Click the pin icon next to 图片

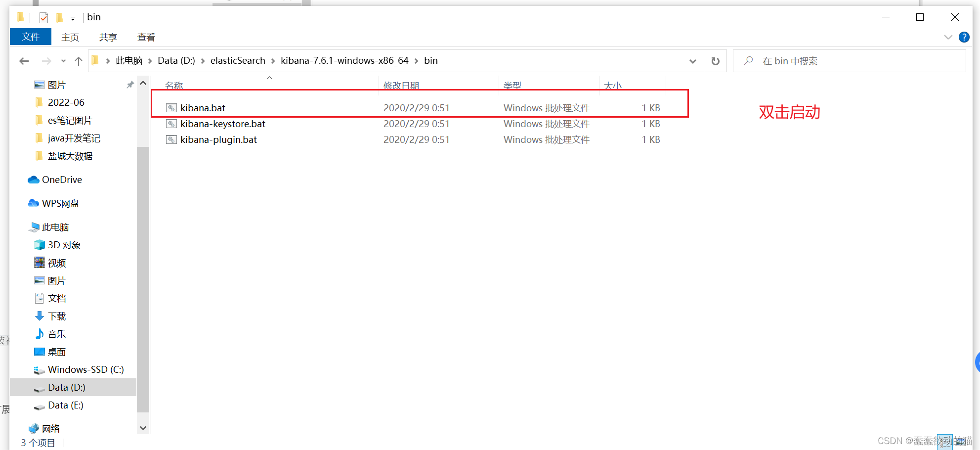(x=130, y=85)
